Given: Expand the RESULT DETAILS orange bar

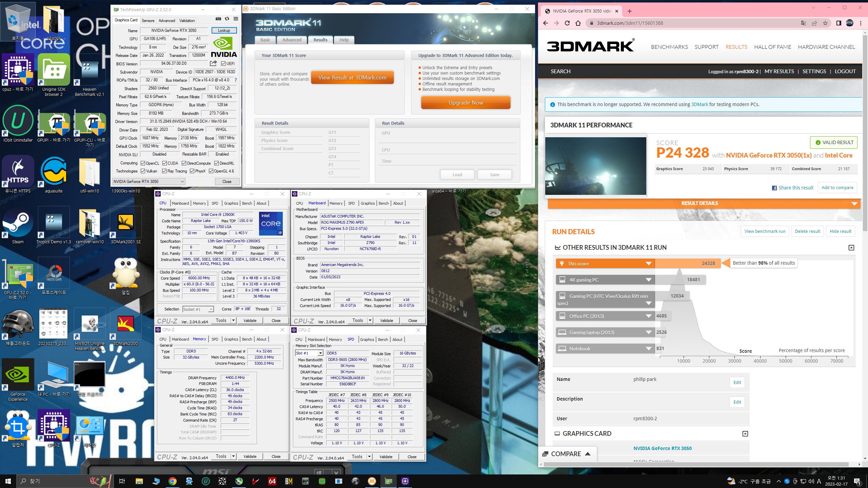Looking at the screenshot, I should tap(704, 203).
